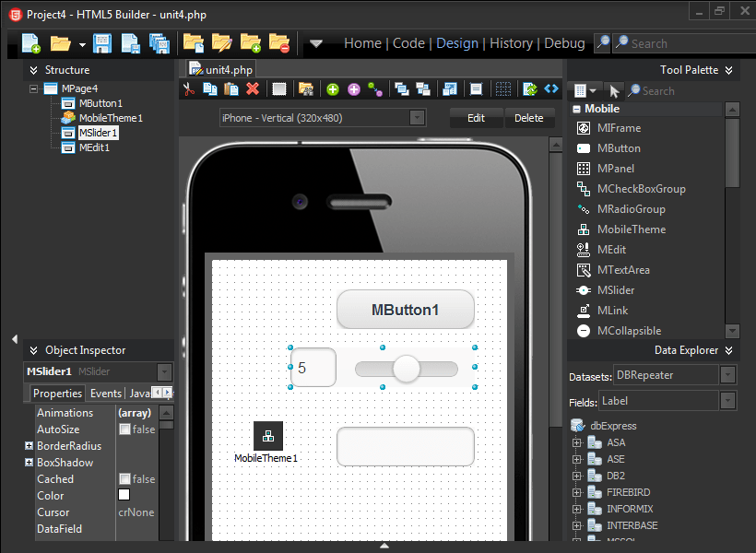The image size is (756, 553).
Task: Open the dropdown arrow next to the open folder icon
Action: pos(82,45)
